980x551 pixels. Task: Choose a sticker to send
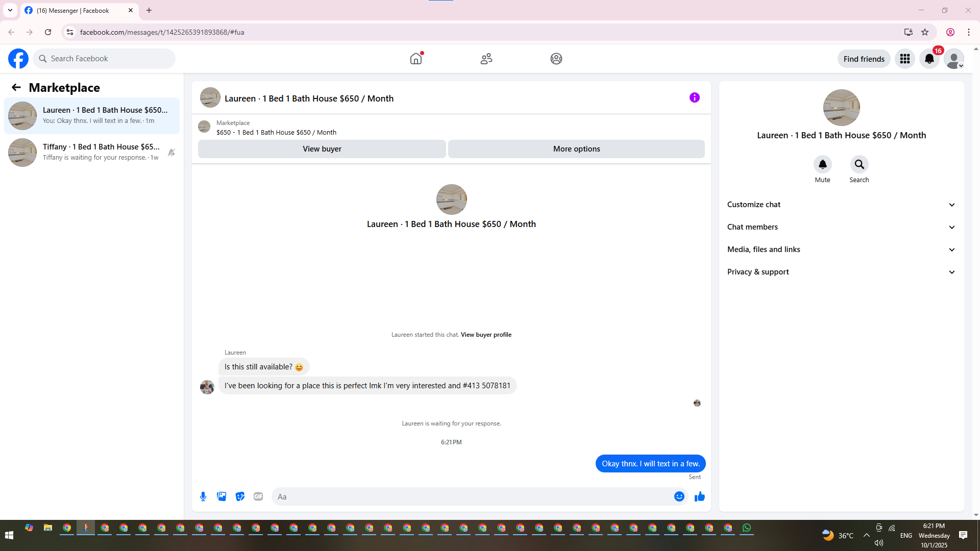240,496
